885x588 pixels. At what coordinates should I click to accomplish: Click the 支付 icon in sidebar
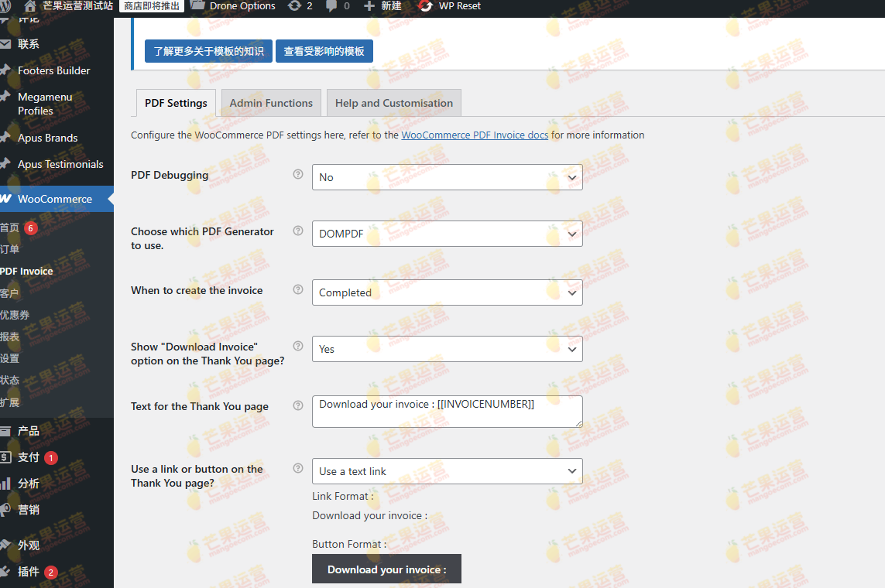pyautogui.click(x=5, y=457)
